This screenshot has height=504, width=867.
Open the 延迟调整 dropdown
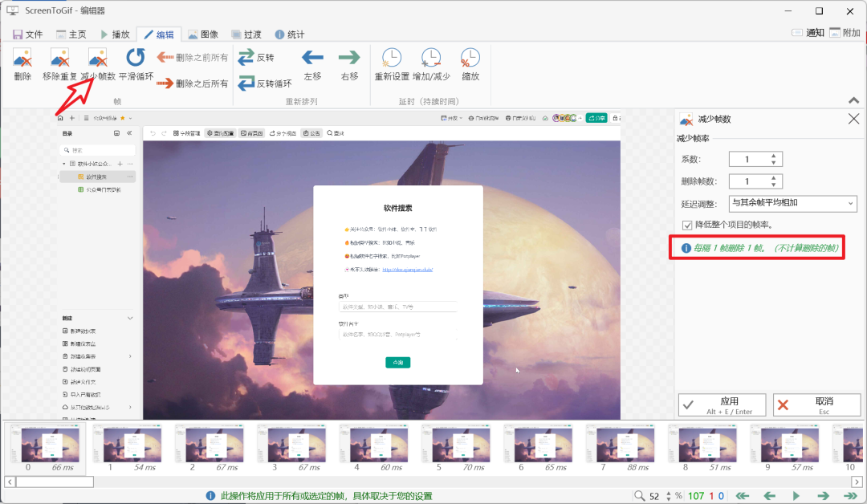click(793, 203)
